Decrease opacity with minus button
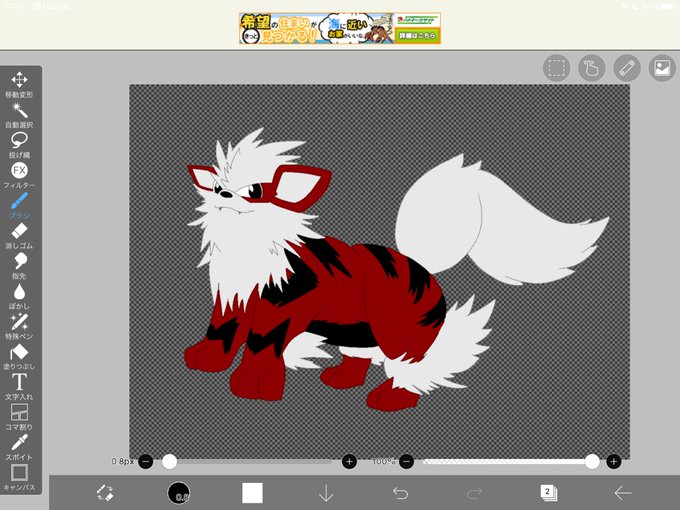 406,461
